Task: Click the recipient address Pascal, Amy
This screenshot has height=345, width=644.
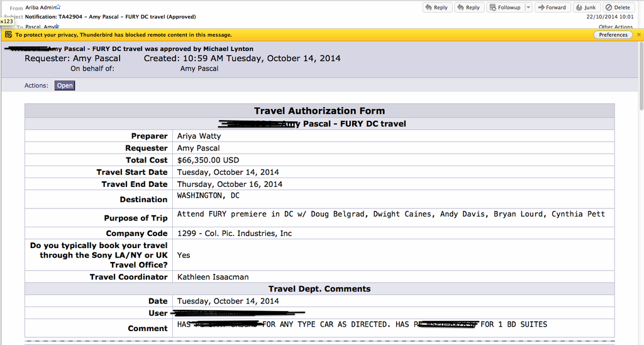Action: point(39,27)
